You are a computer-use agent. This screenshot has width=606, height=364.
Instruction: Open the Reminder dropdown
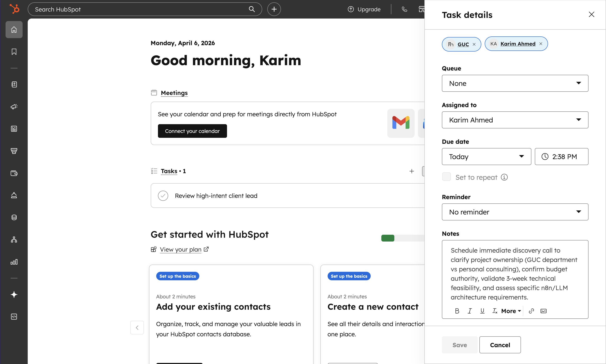click(515, 212)
